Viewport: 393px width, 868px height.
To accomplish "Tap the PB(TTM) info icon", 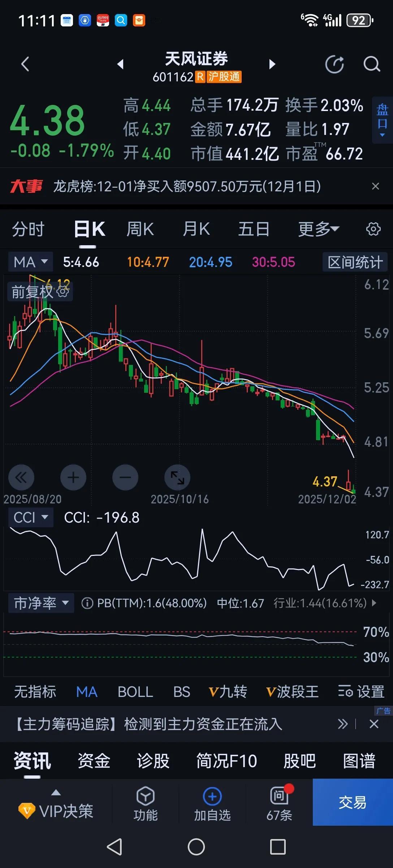I will tap(87, 603).
